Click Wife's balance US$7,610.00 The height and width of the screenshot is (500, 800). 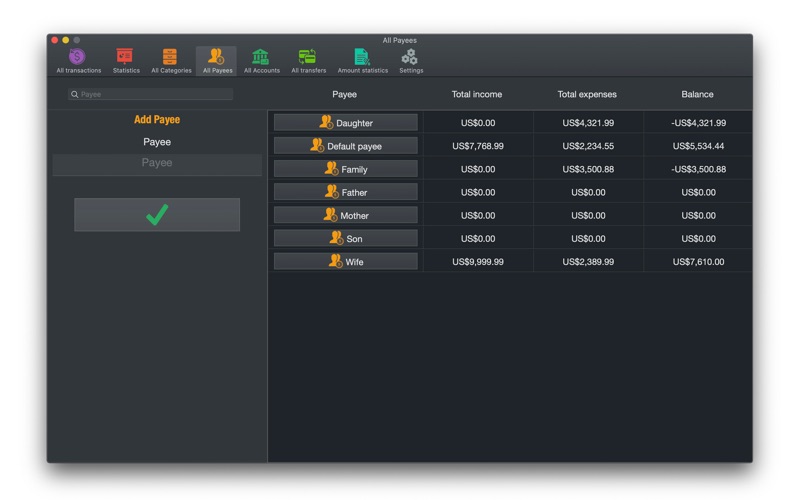click(x=698, y=262)
